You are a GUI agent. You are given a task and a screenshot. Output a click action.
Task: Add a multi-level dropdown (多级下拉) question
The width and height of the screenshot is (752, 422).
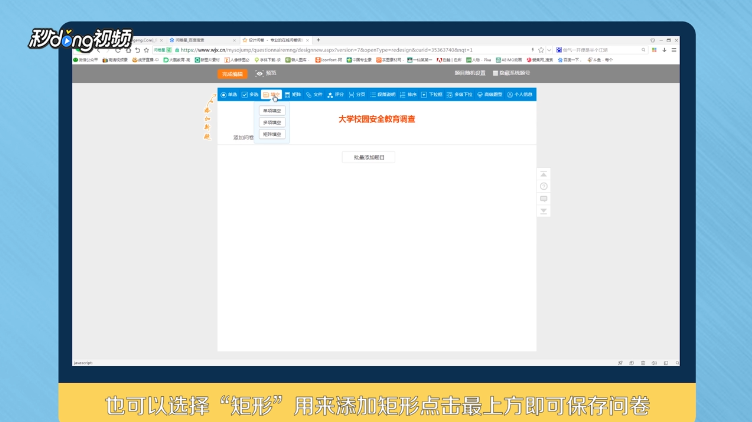coord(459,95)
